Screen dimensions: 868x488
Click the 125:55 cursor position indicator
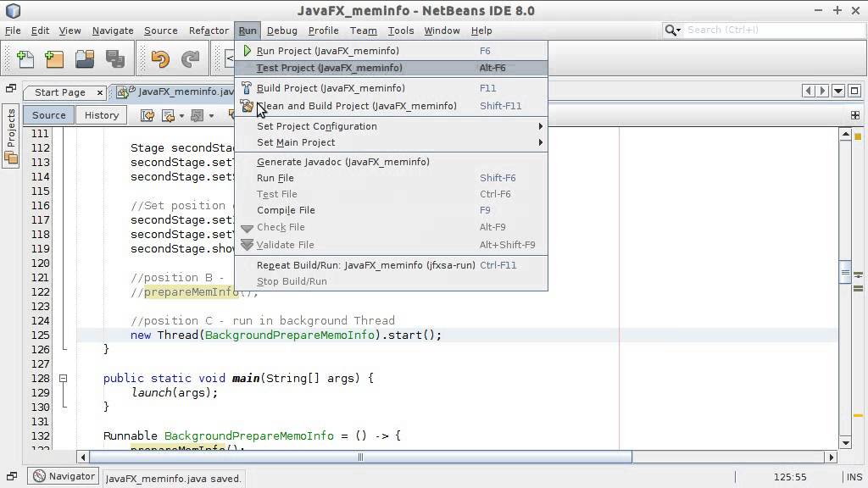(790, 477)
